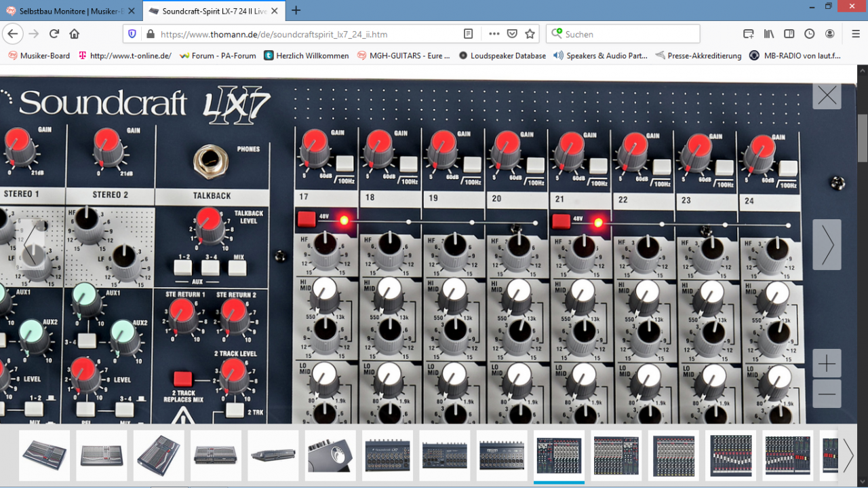The width and height of the screenshot is (868, 488).
Task: Open the Speakers & Audio Part bookmark
Action: coord(600,56)
